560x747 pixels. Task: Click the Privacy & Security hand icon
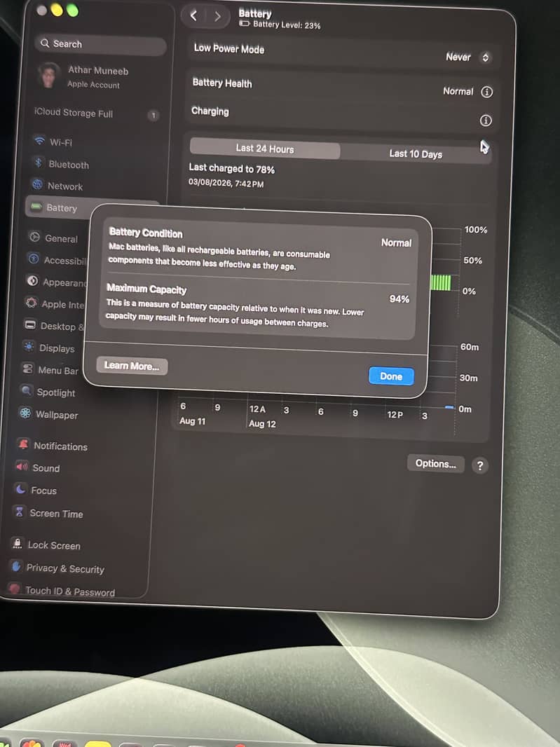(x=16, y=566)
